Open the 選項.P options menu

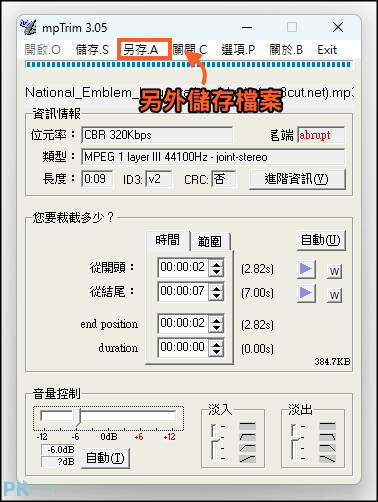[238, 50]
